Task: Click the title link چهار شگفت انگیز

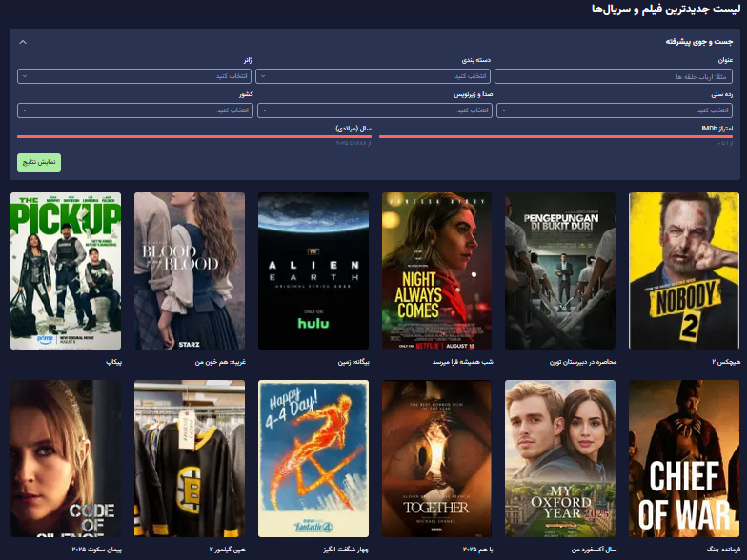Action: pos(347,550)
